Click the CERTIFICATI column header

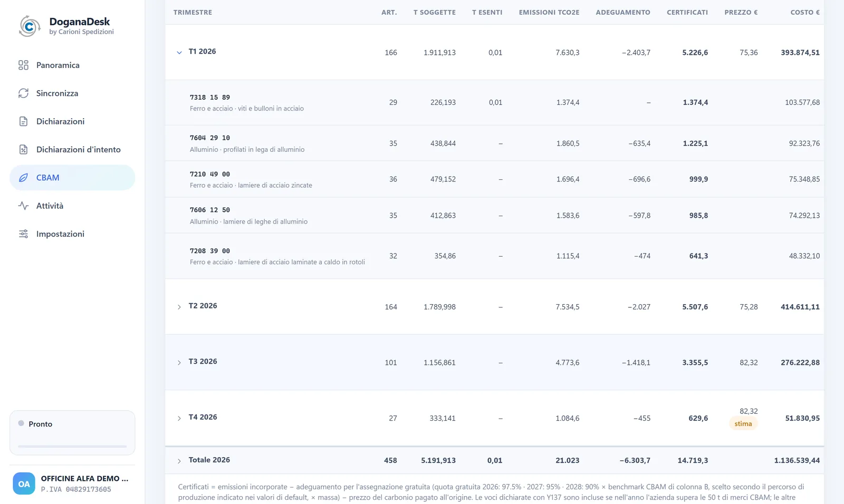[687, 12]
